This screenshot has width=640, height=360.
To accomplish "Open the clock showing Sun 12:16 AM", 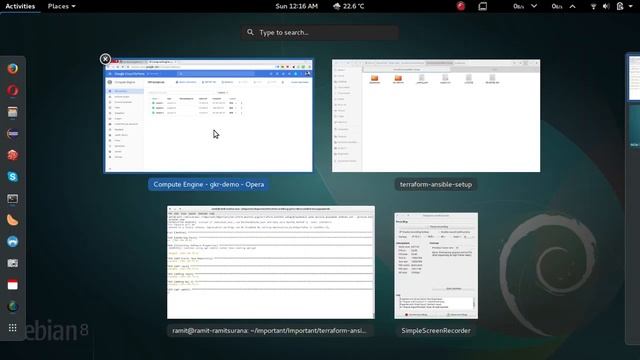I will pyautogui.click(x=297, y=6).
